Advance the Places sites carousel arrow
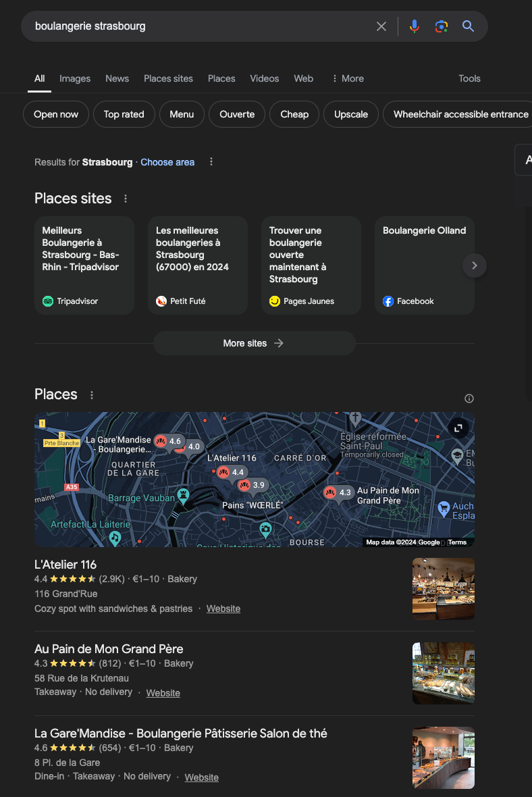Viewport: 532px width, 797px height. [x=474, y=265]
